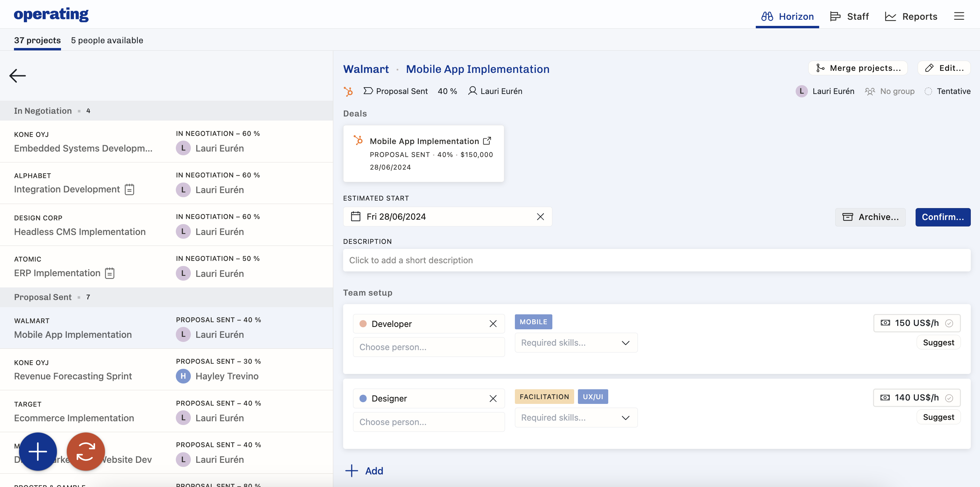Open Developer role selector
Viewport: 980px width, 487px height.
(x=429, y=324)
